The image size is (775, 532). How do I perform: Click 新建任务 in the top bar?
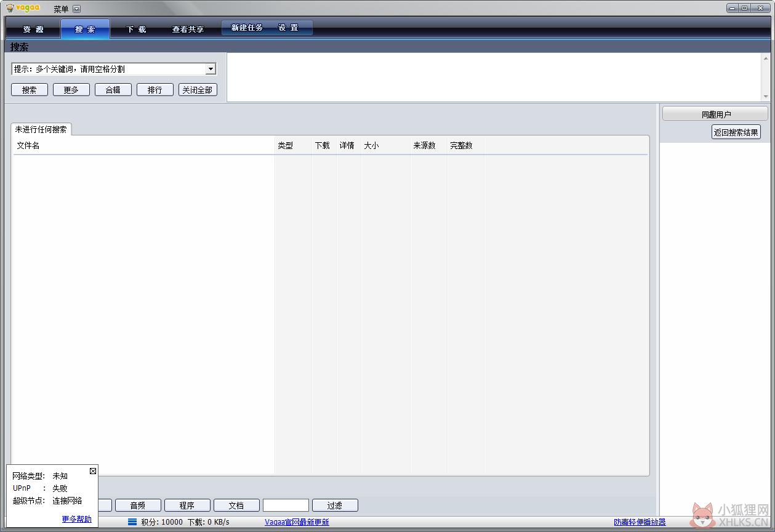coord(247,28)
